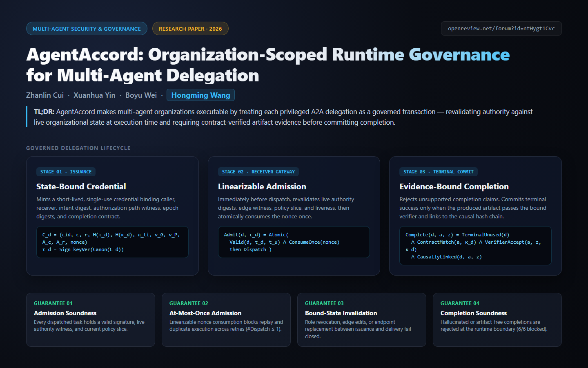Click the Bound-State Invalidation heading

[x=341, y=313]
